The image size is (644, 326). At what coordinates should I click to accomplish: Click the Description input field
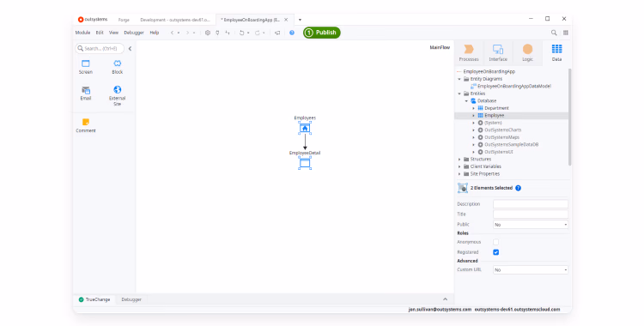531,203
